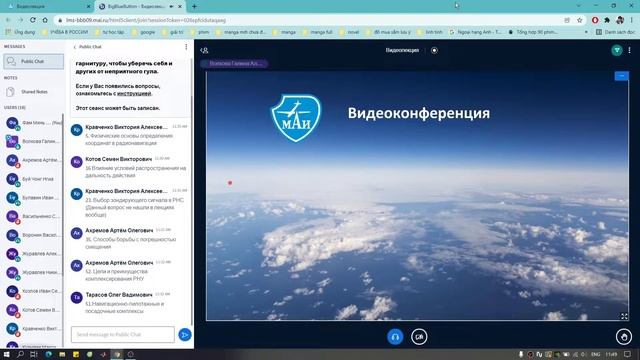Image resolution: width=640 pixels, height=360 pixels.
Task: Click Козлов Иван user entry
Action: [33, 291]
